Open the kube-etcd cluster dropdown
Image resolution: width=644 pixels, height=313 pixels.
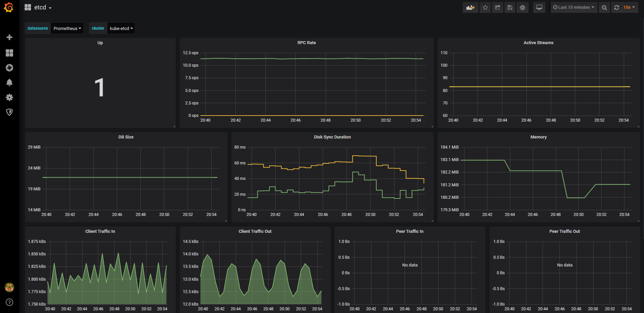[x=121, y=28]
